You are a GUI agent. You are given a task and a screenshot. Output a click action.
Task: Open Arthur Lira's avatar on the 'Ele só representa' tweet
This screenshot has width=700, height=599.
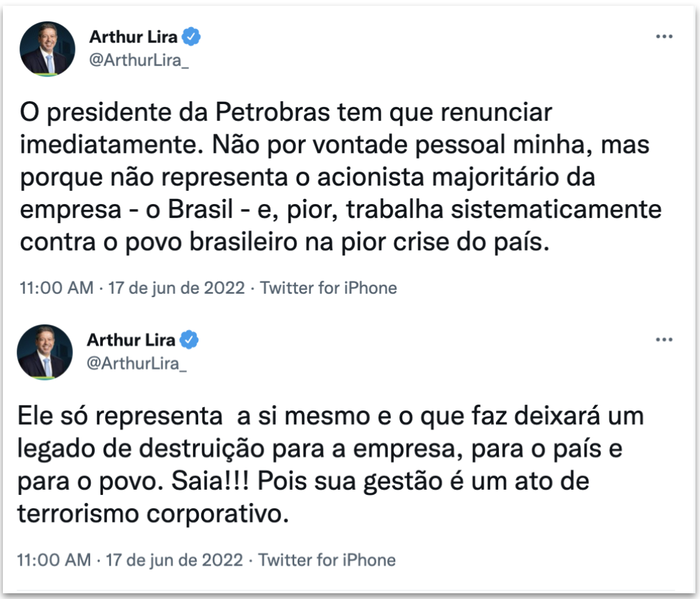coord(45,352)
